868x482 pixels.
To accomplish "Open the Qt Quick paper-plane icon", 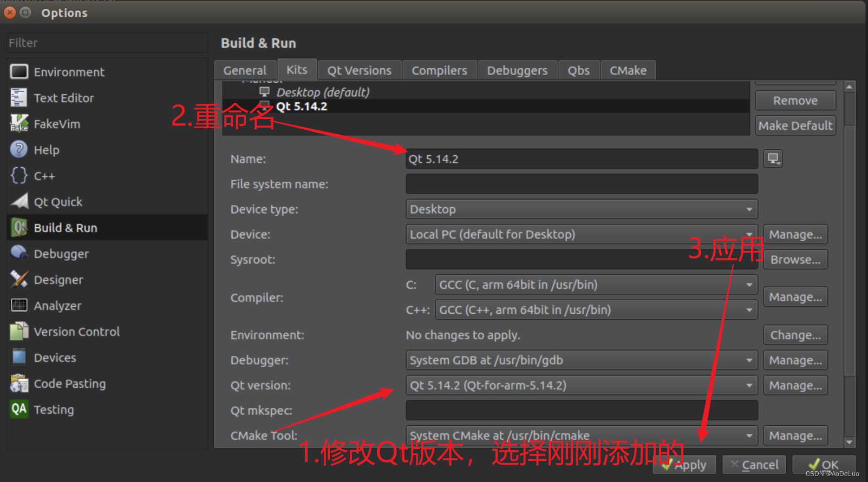I will coord(19,201).
